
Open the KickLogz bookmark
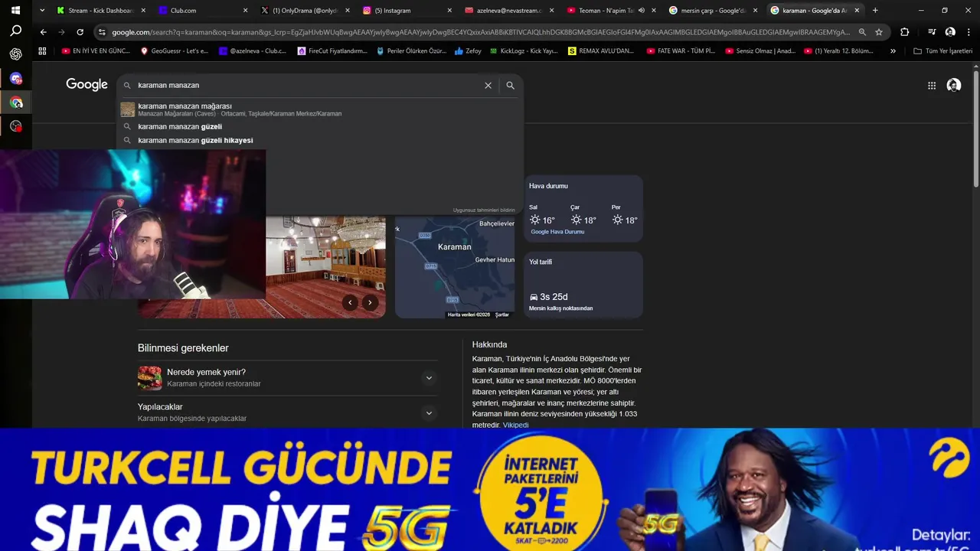point(524,51)
